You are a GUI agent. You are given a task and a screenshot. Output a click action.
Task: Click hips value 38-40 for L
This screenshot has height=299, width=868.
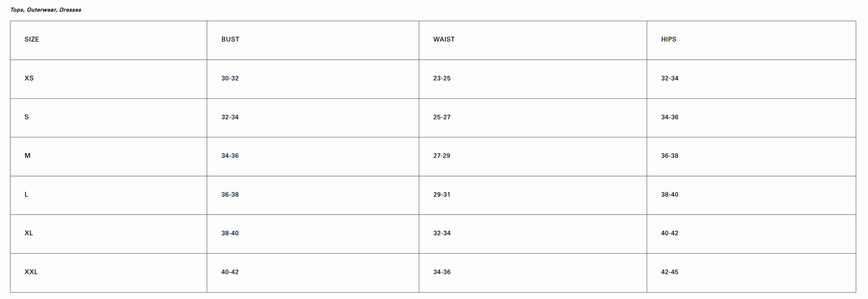[670, 195]
